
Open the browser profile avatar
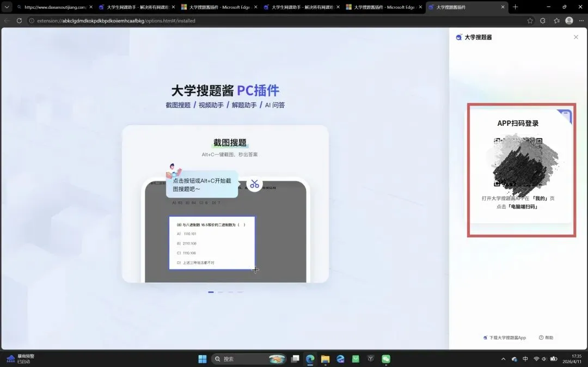coord(569,21)
